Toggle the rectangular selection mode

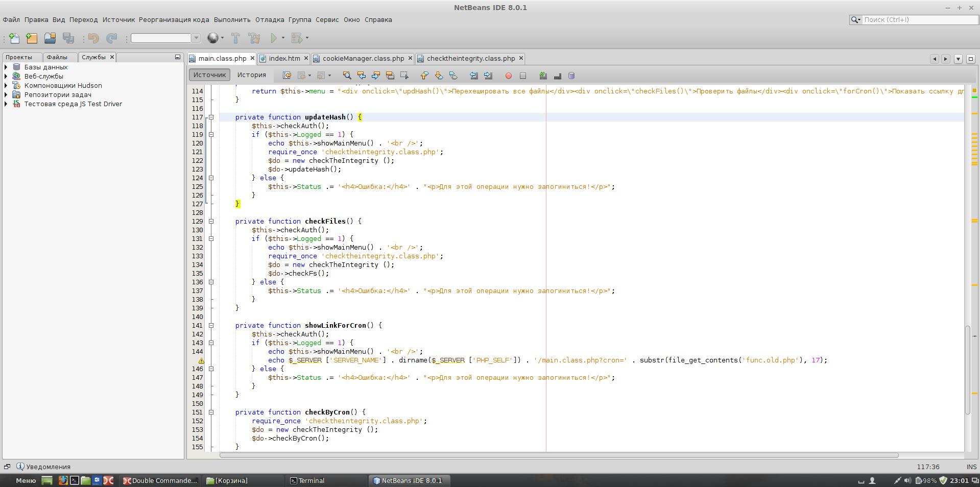[404, 76]
